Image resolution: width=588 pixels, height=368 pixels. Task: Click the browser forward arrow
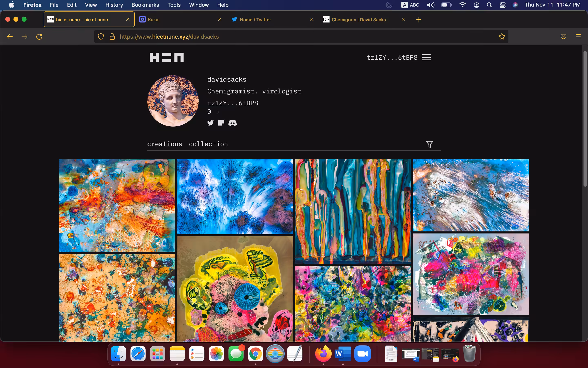coord(24,37)
